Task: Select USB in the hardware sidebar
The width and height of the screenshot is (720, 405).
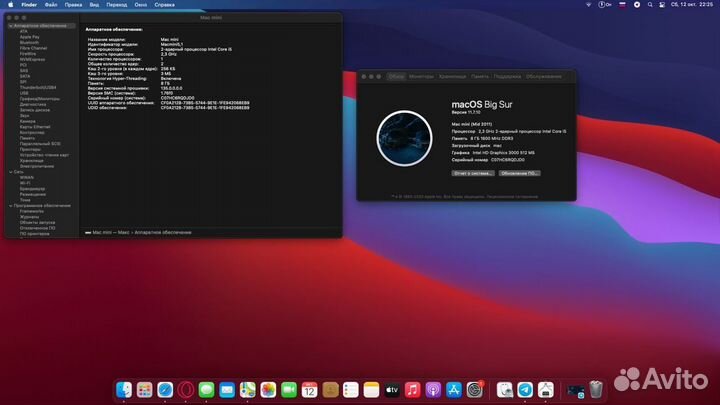Action: point(24,93)
